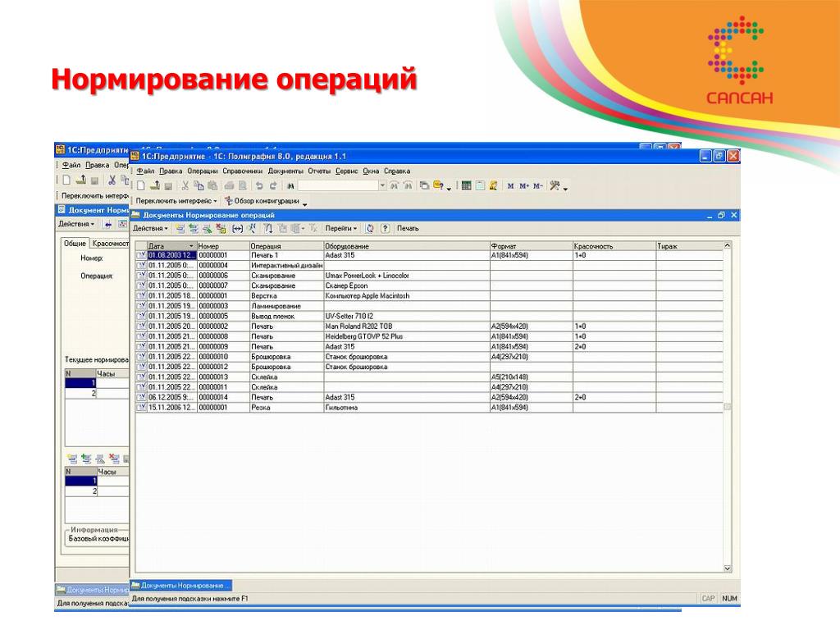Select the row with Heidelberg GTOVP 52 Plus
The height and width of the screenshot is (630, 840).
click(429, 337)
